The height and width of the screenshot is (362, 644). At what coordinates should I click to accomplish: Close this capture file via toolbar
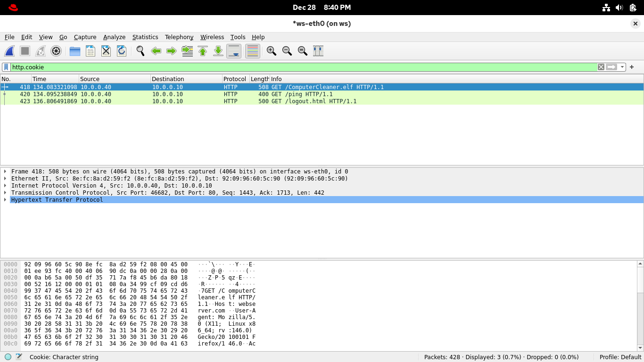106,51
